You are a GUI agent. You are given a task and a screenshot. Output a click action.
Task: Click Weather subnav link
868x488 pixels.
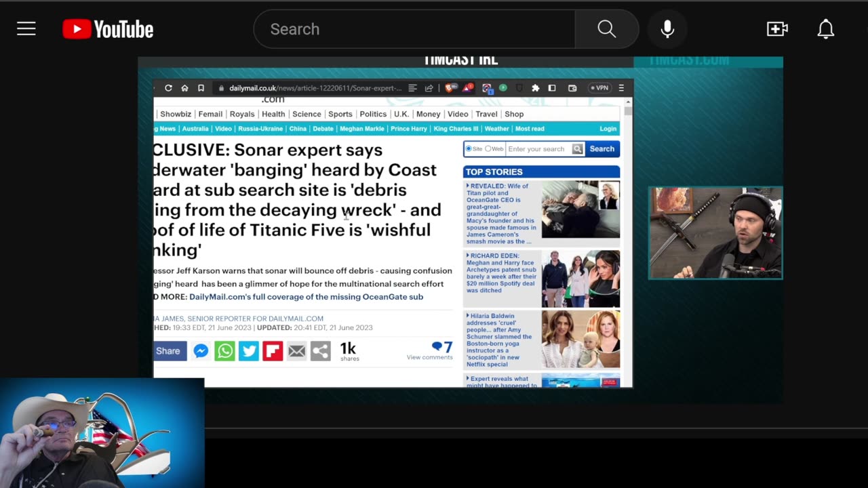point(496,129)
